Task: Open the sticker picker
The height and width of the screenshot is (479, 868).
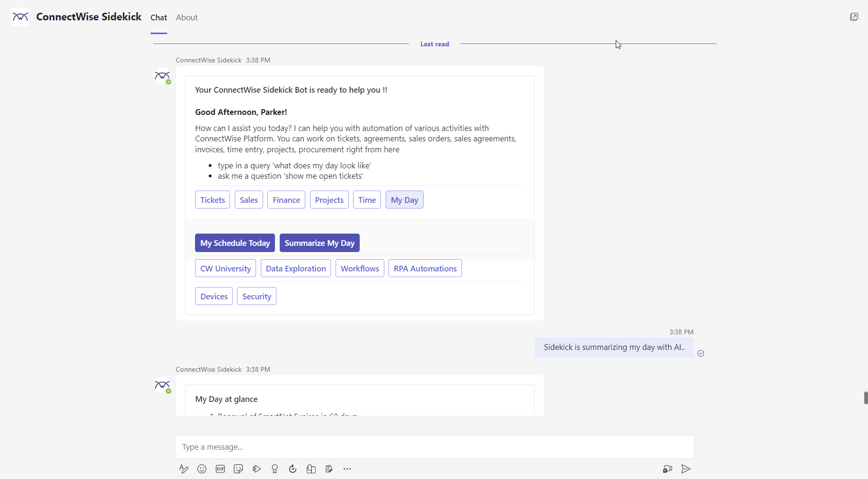Action: (x=238, y=469)
